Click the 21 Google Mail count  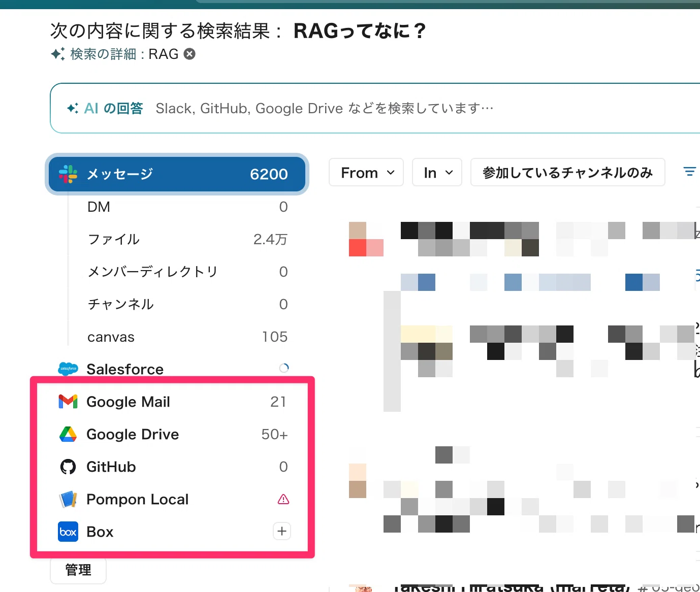point(278,402)
